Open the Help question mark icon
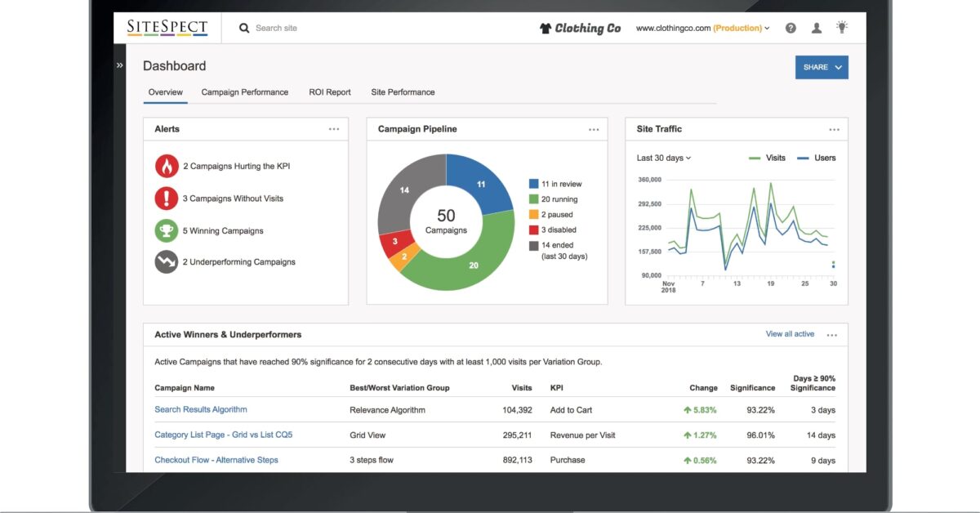The width and height of the screenshot is (980, 513). [x=791, y=27]
